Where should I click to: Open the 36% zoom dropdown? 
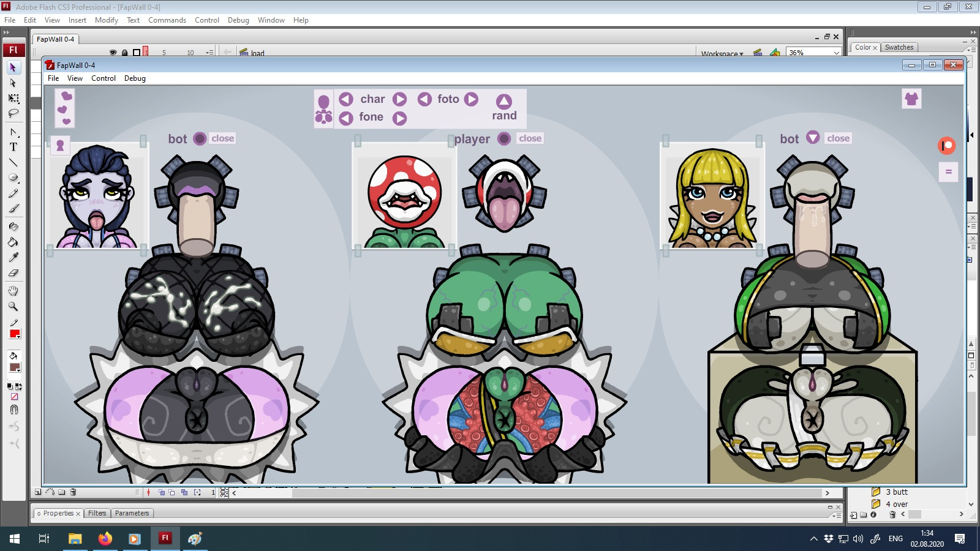click(814, 53)
